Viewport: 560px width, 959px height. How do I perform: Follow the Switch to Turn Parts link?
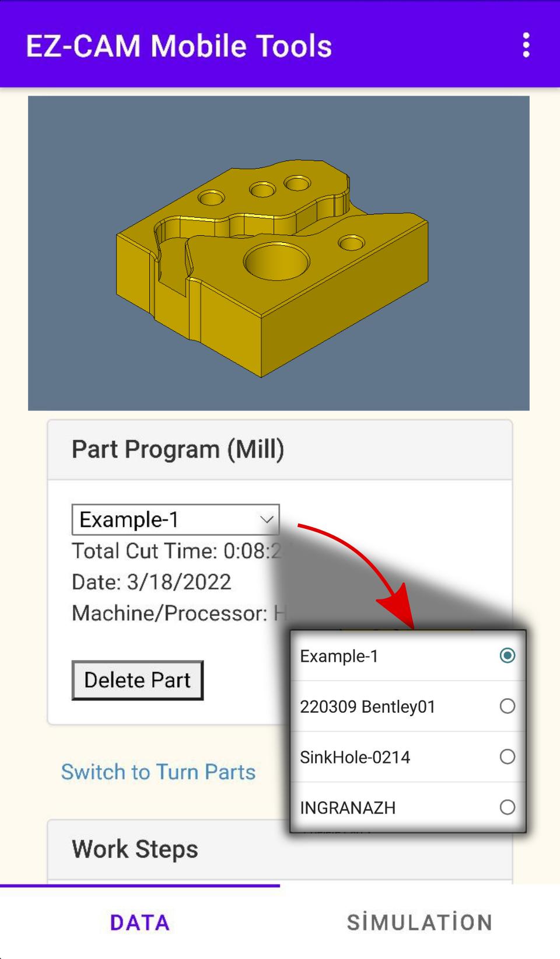tap(158, 772)
